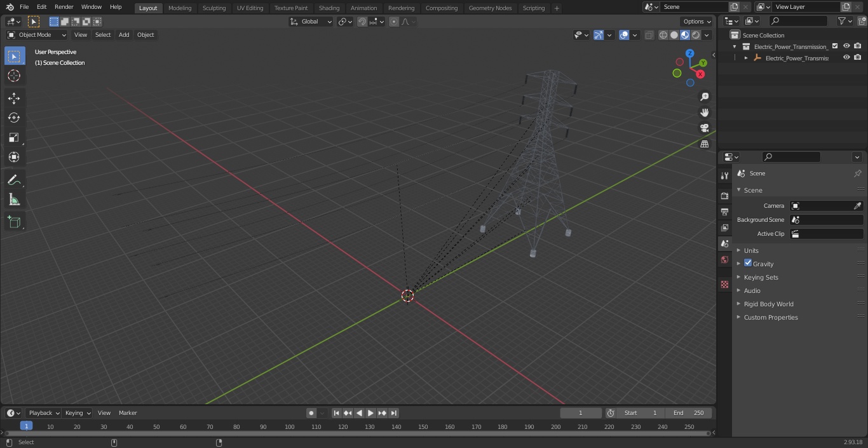The height and width of the screenshot is (448, 868).
Task: Switch to wireframe viewport shading
Action: tap(663, 35)
